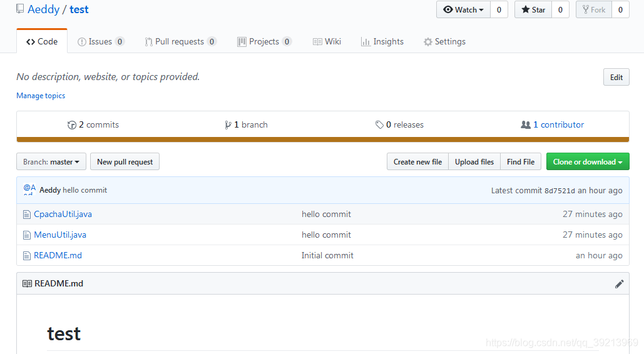This screenshot has width=644, height=354.
Task: Open the Projects tab
Action: tap(264, 41)
